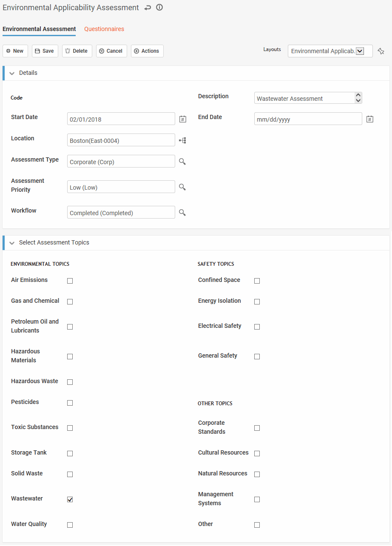Click the Workflow lookup magnifier
Screen dimensions: 392x546
click(x=182, y=213)
